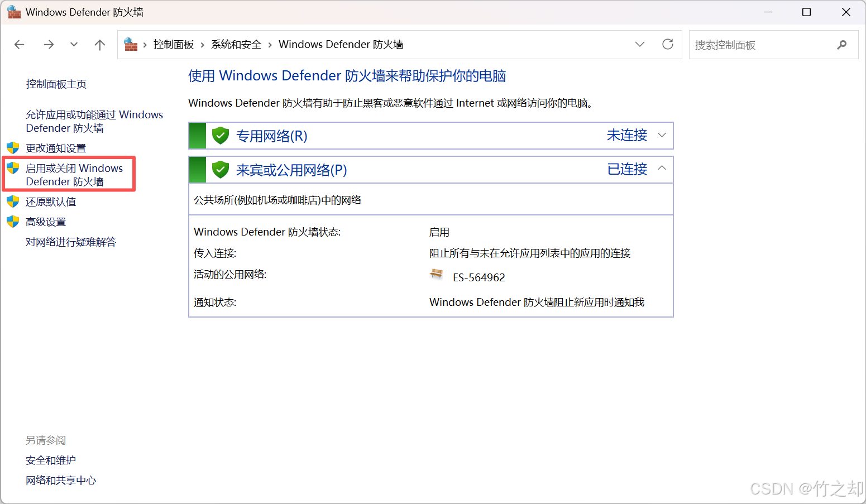866x504 pixels.
Task: Click 来宾或公用网络(P) section title
Action: 291,170
